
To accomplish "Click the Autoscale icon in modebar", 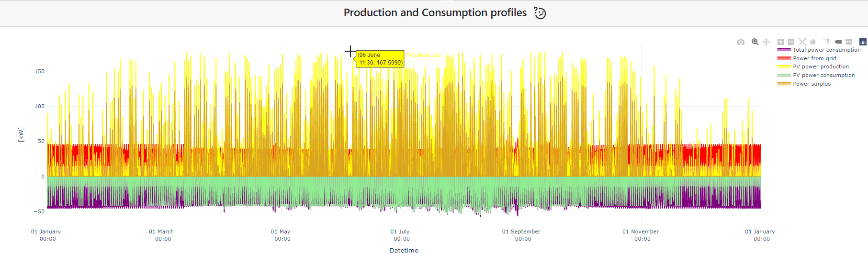I will [802, 42].
